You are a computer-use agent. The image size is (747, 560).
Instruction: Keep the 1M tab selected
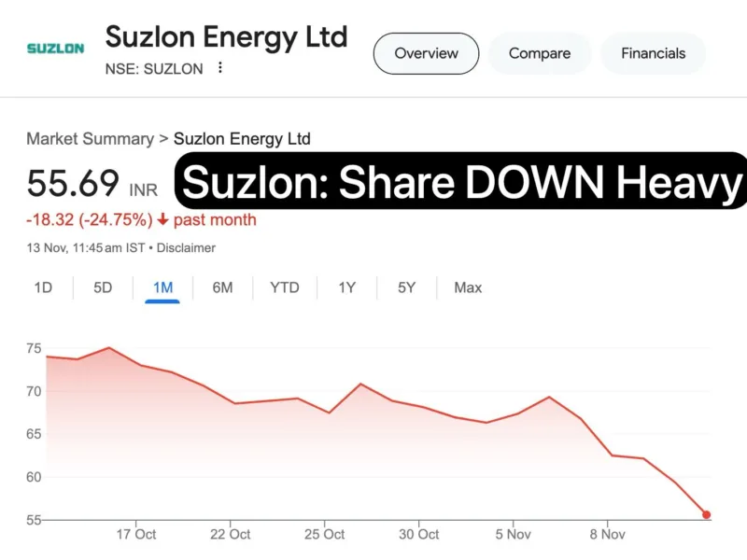pos(162,287)
